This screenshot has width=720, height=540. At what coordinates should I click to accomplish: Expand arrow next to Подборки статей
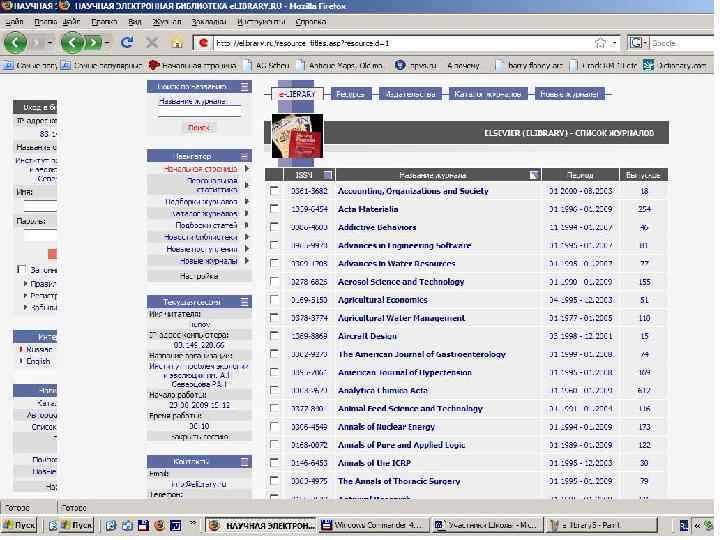247,225
